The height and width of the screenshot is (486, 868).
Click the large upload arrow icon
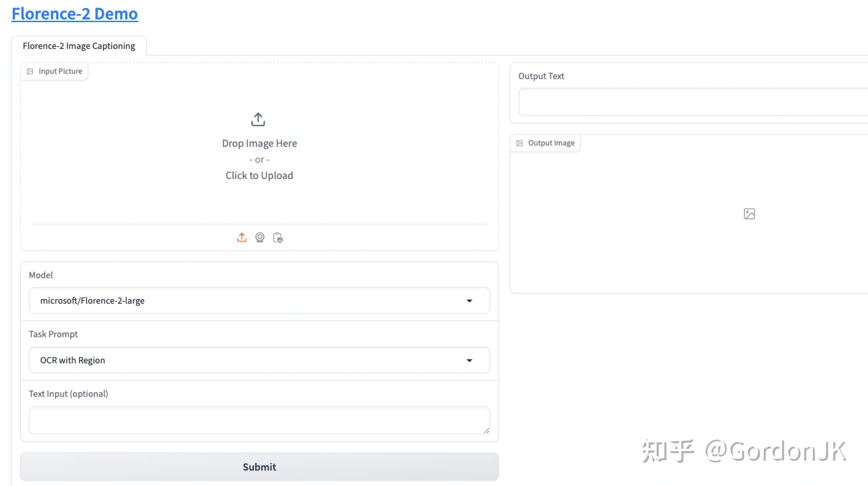tap(258, 119)
